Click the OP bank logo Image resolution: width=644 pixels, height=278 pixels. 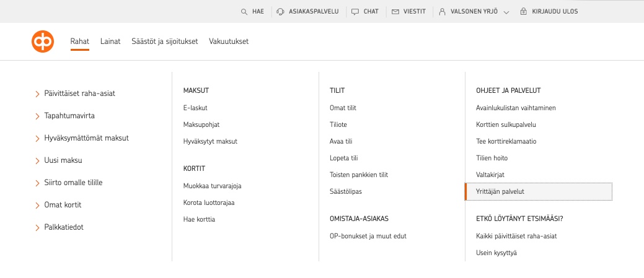[43, 42]
